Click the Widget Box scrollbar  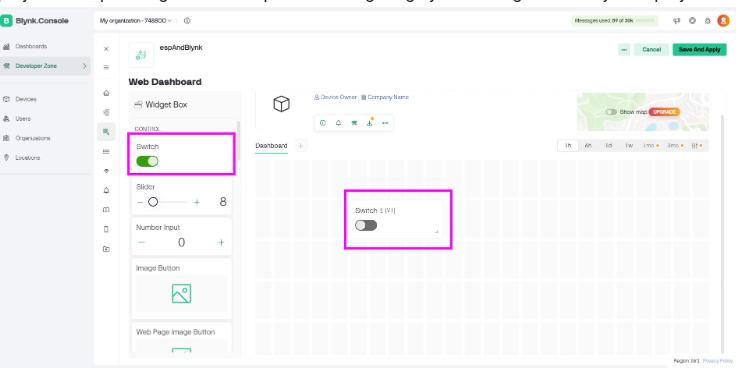pos(238,141)
